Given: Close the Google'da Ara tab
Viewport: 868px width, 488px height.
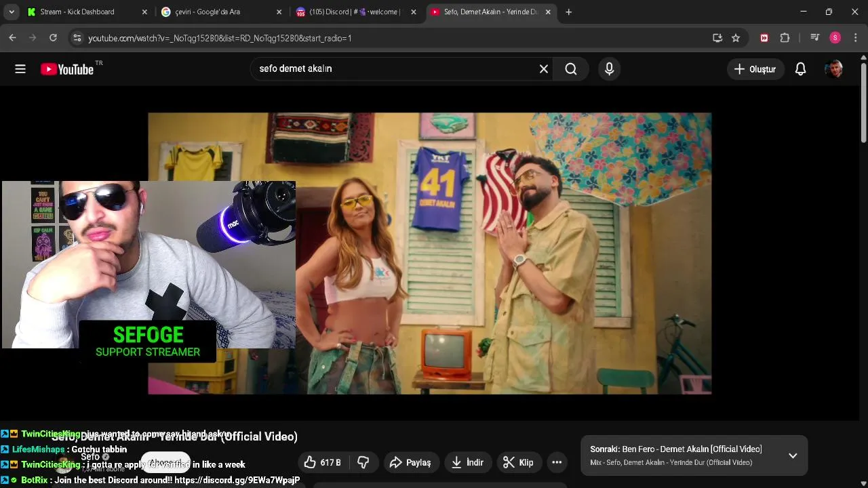Looking at the screenshot, I should click(279, 12).
